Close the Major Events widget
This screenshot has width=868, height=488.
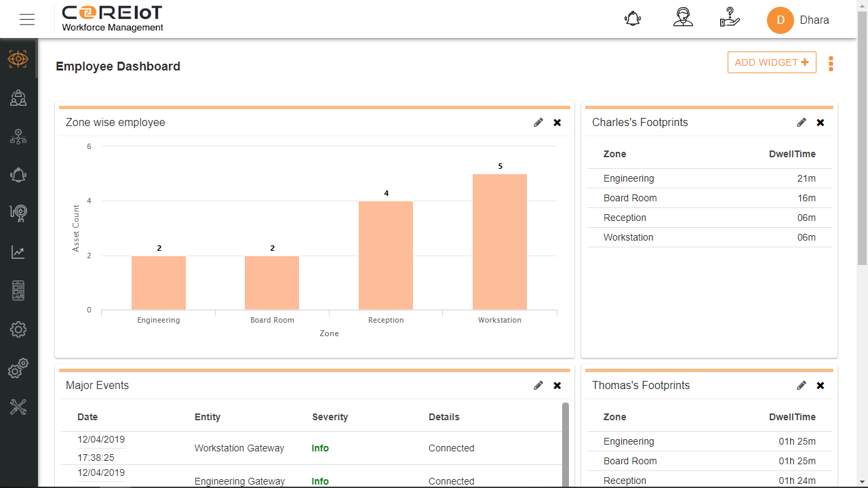point(557,386)
